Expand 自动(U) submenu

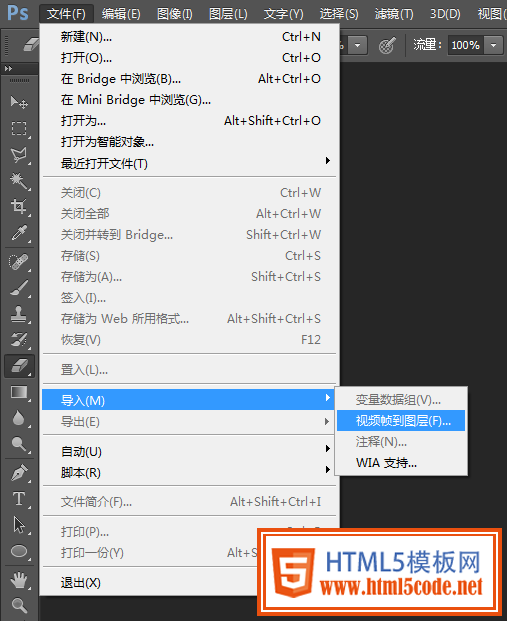coord(189,451)
